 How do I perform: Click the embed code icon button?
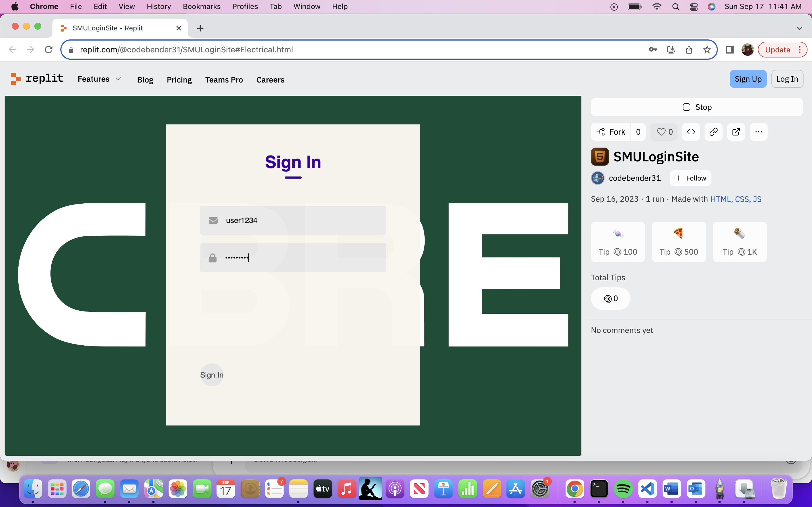point(691,132)
